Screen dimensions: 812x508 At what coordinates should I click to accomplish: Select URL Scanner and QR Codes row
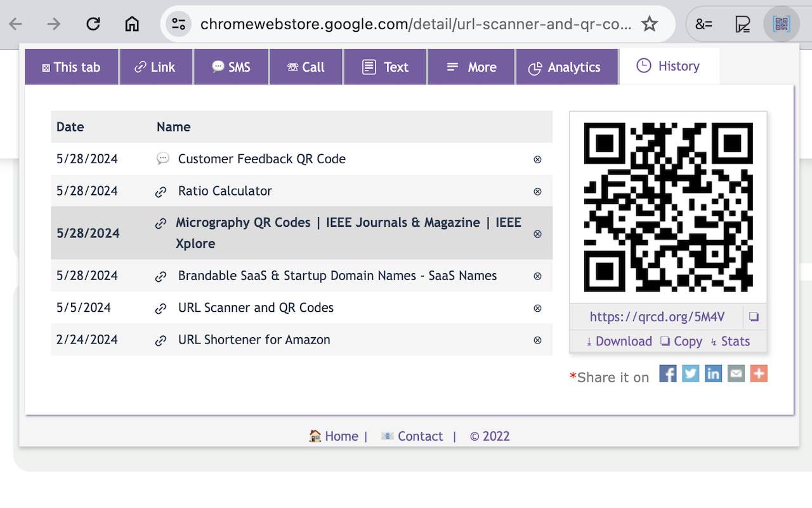pyautogui.click(x=301, y=307)
